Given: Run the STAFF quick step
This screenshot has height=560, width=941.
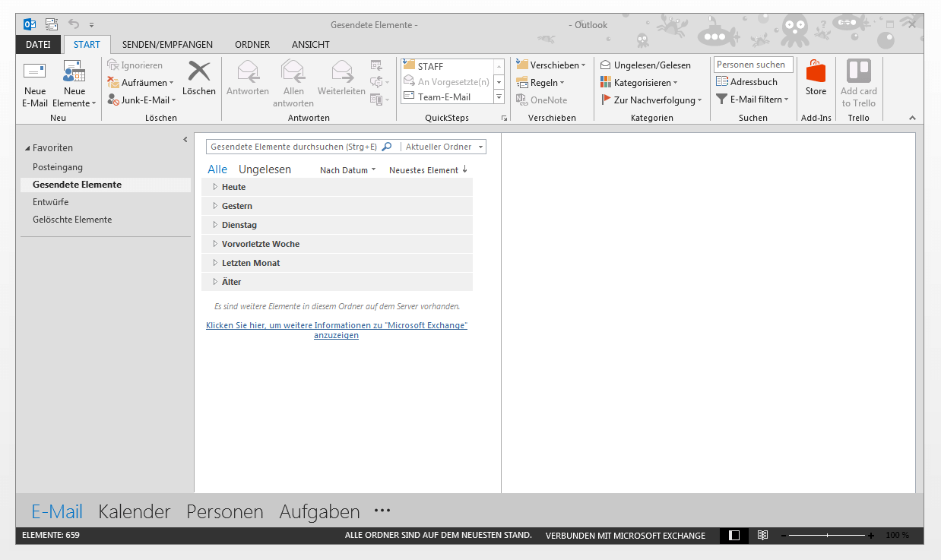Looking at the screenshot, I should [447, 66].
